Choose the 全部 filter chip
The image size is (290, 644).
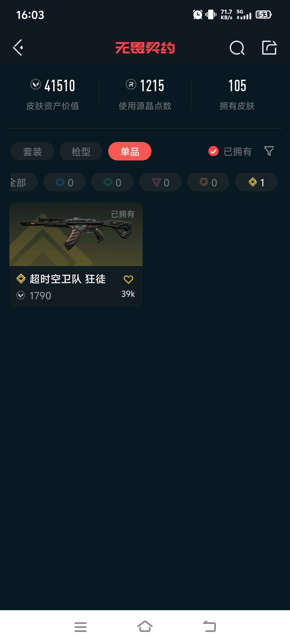[24, 182]
